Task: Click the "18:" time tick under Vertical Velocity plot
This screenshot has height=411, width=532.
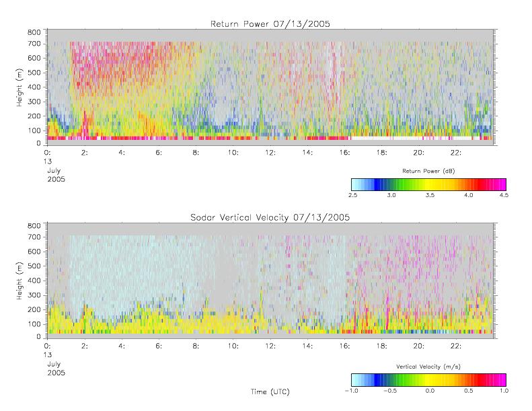Action: pyautogui.click(x=381, y=346)
